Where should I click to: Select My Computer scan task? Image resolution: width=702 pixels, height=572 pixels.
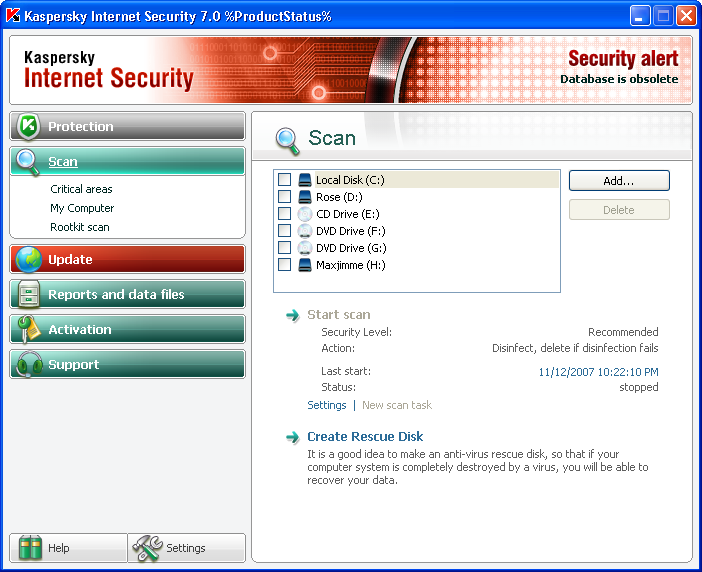(82, 208)
